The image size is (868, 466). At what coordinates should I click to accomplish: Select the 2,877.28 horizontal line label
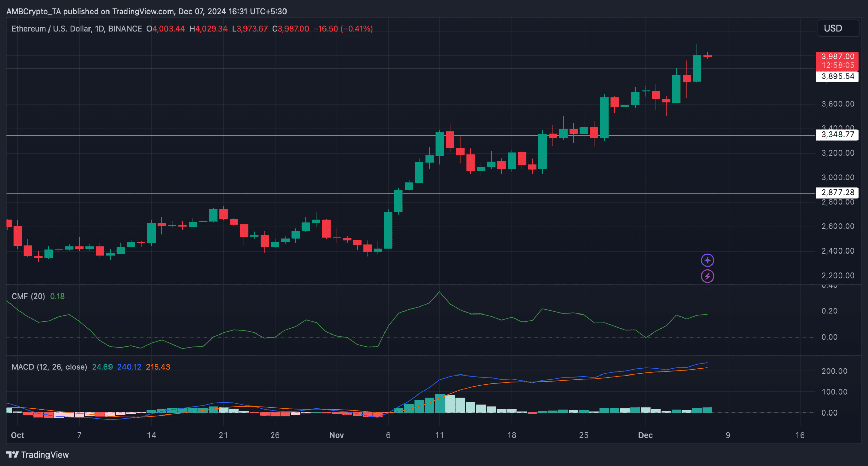coord(837,193)
